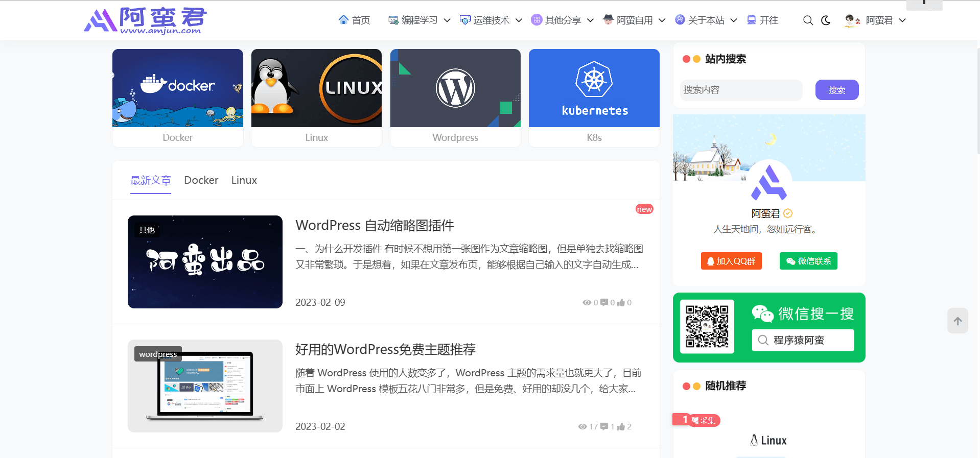Open the 开往 menu link
This screenshot has width=980, height=458.
[x=768, y=20]
